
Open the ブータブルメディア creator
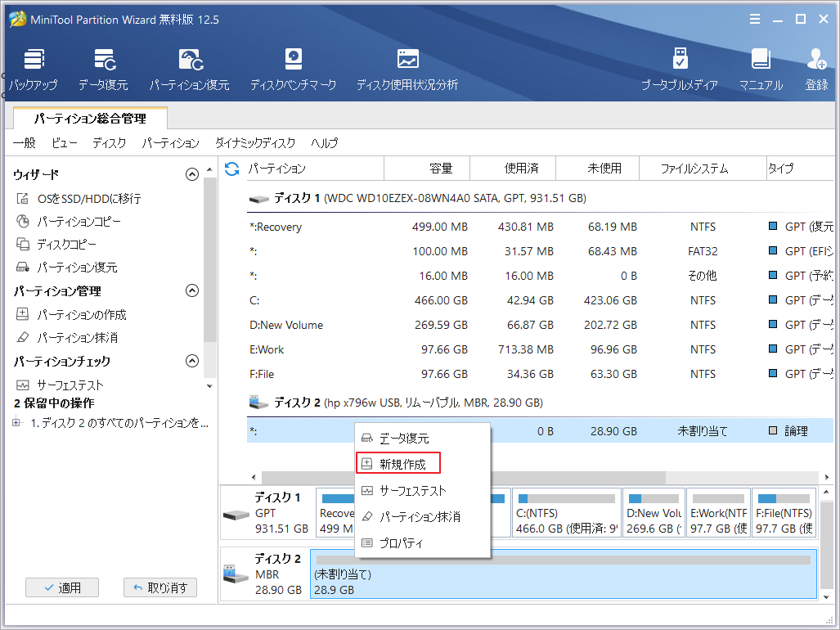[x=680, y=67]
